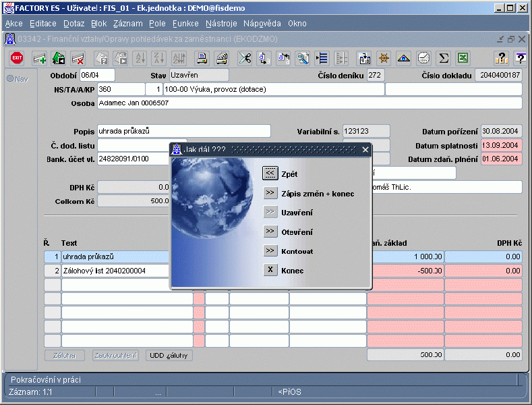
Task: Click the Kontovat arrow button
Action: point(270,250)
